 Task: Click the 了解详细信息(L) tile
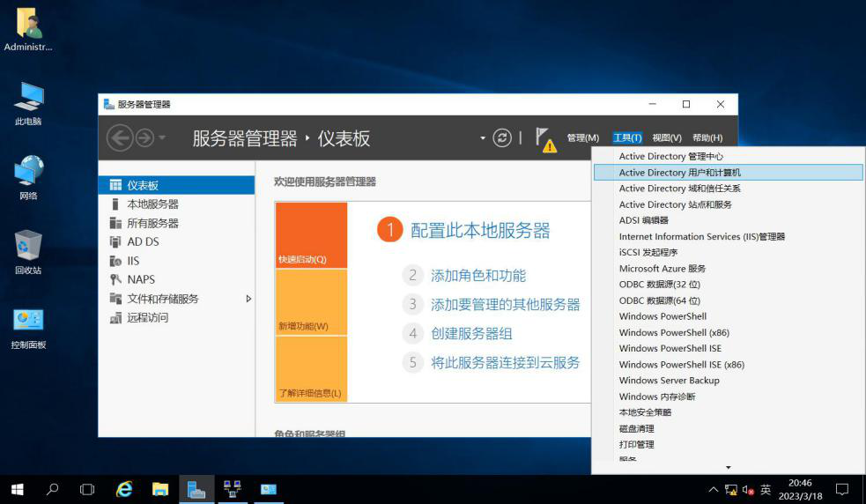point(312,368)
